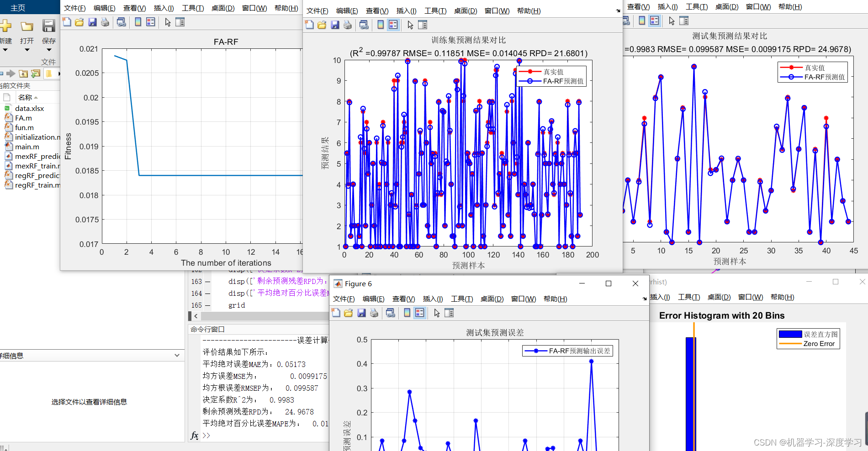Open a saved figure via the open folder icon in Figure 6

coord(349,313)
